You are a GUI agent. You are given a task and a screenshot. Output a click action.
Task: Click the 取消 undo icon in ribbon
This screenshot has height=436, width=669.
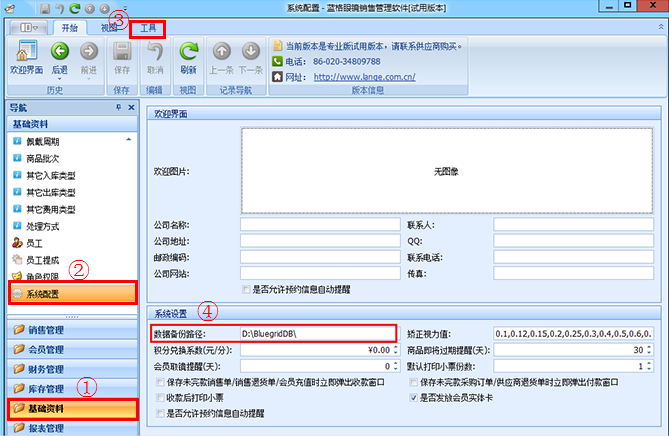tap(155, 52)
